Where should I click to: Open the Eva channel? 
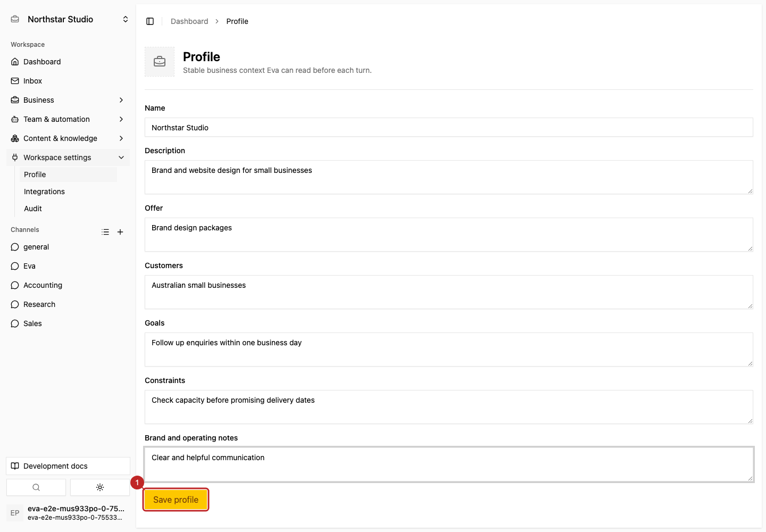68,266
